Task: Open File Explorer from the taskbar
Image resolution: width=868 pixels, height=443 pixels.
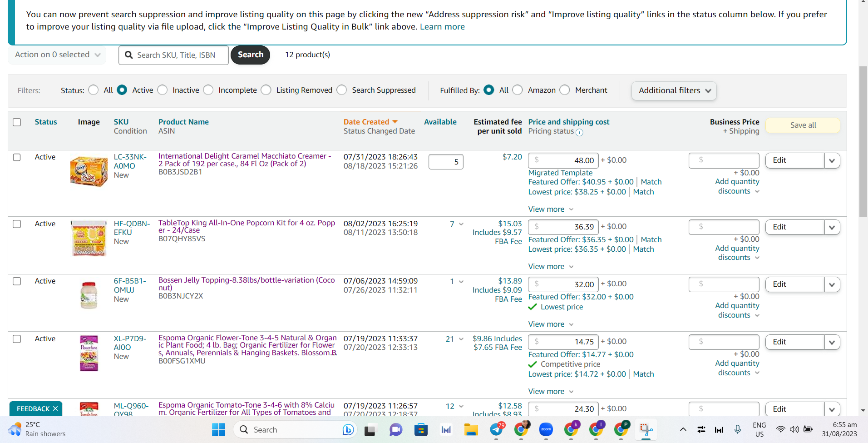Action: (471, 429)
